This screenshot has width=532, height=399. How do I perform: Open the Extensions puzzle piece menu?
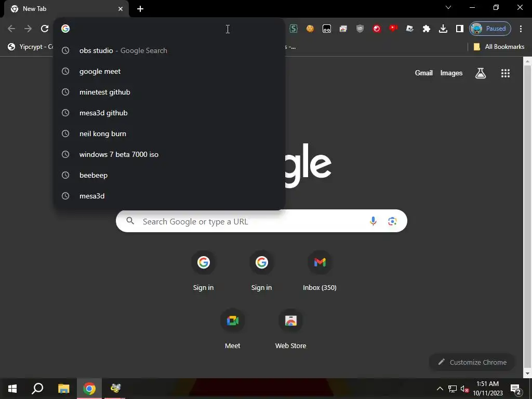(427, 29)
